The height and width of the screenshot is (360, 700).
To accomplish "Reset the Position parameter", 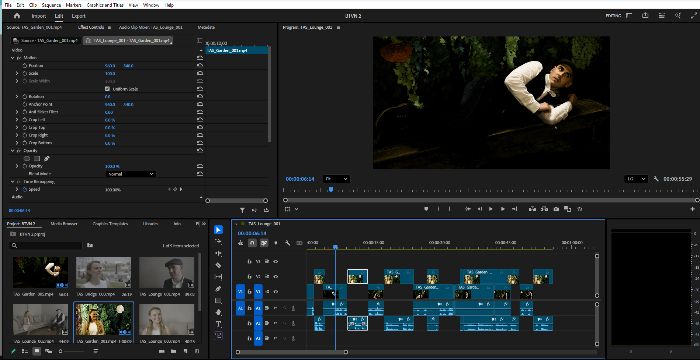I will pyautogui.click(x=200, y=66).
